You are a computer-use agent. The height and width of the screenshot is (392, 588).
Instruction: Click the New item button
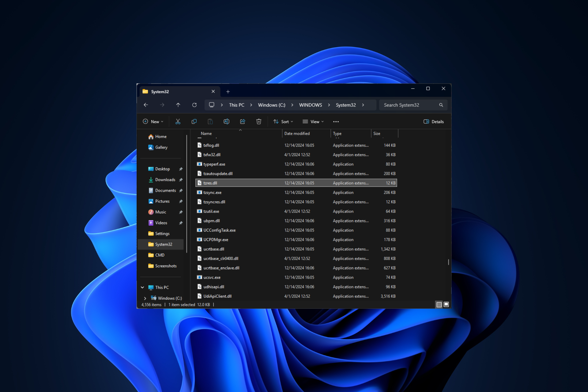click(x=153, y=122)
